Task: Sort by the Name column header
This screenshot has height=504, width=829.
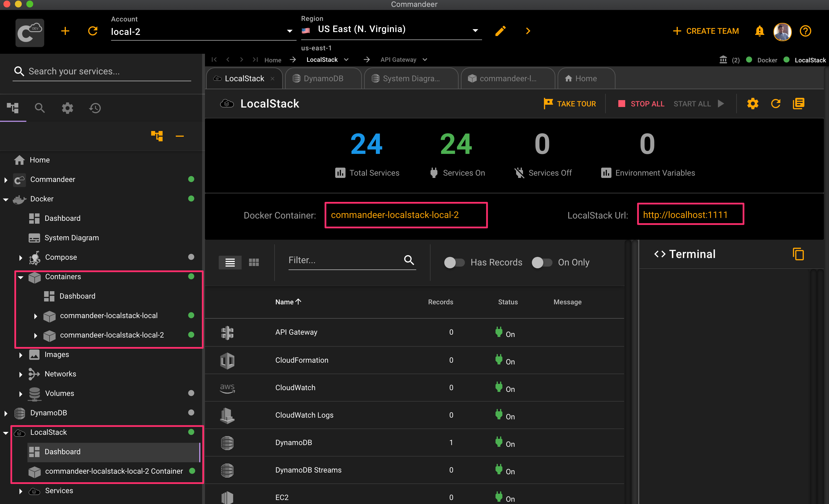Action: pyautogui.click(x=288, y=302)
